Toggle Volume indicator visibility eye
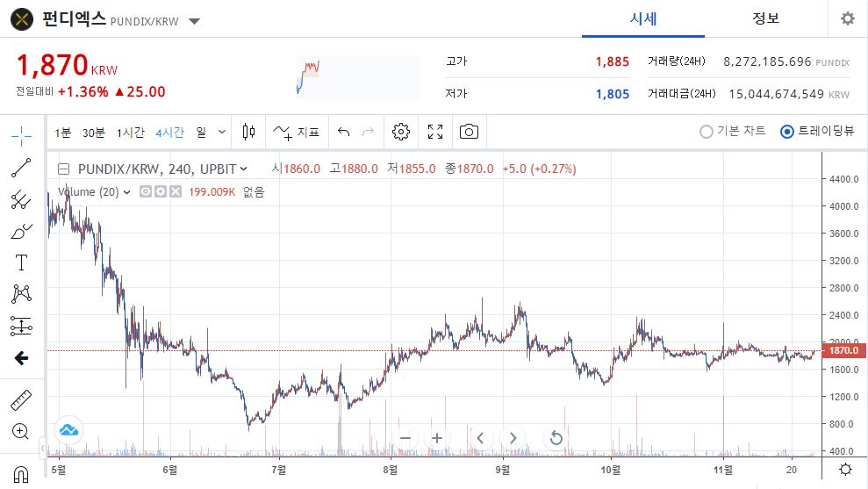Screen dimensions: 868x489 click(x=146, y=191)
